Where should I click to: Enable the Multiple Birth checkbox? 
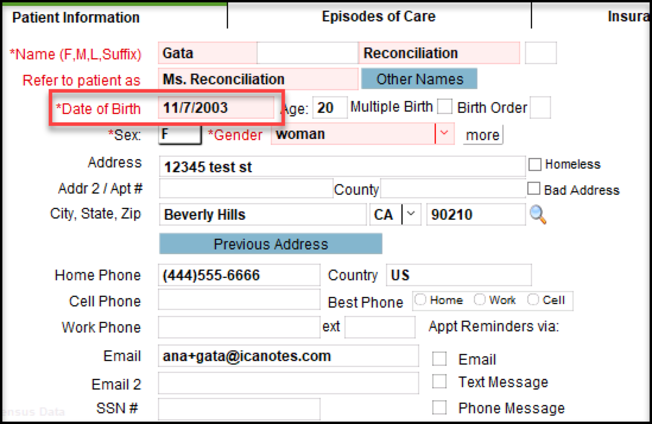point(445,107)
